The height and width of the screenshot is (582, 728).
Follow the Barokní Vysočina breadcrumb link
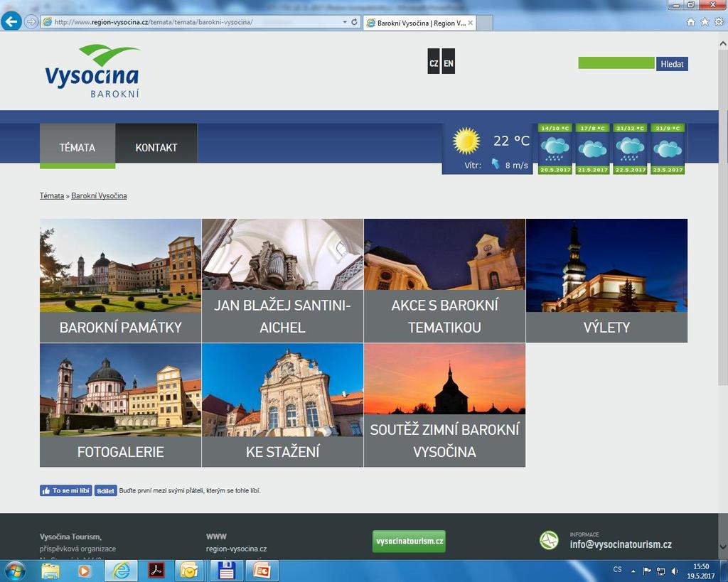click(99, 196)
